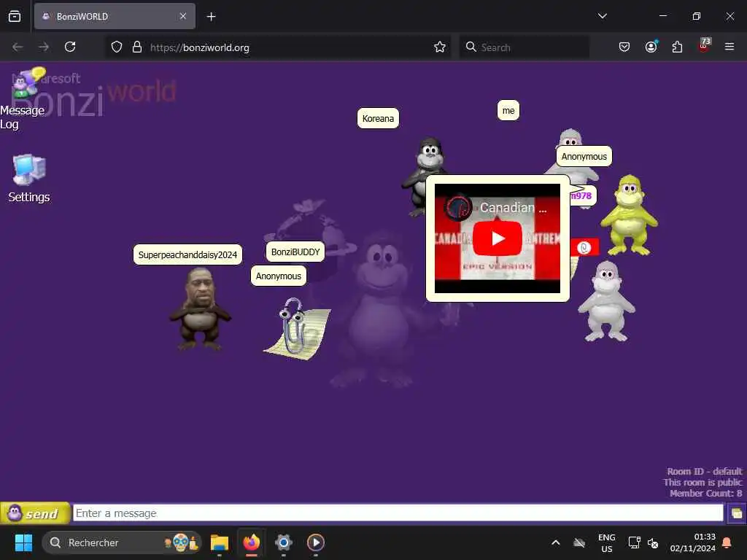Reload the page with refresh icon

click(x=70, y=47)
